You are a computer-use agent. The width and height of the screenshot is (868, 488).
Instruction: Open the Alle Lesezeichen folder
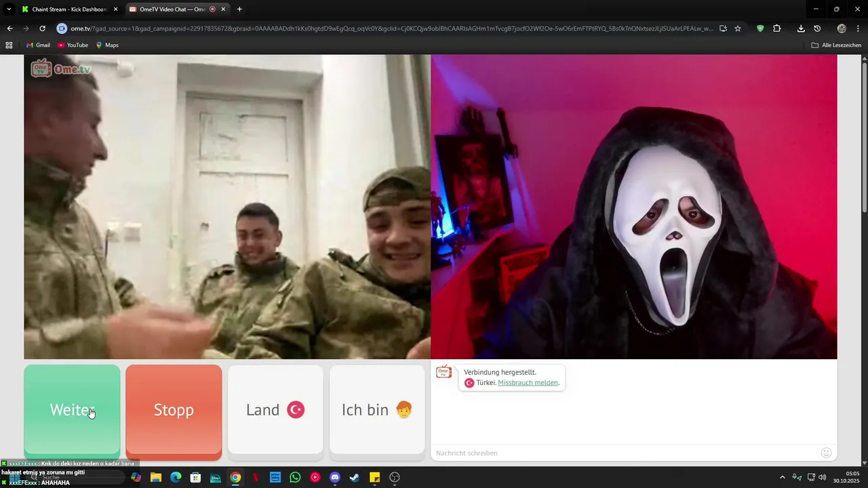(x=836, y=45)
